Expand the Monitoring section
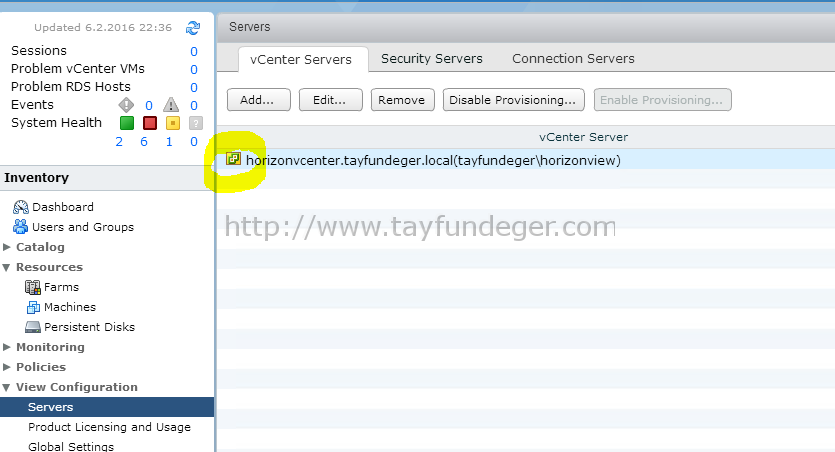The height and width of the screenshot is (452, 835). [7, 347]
